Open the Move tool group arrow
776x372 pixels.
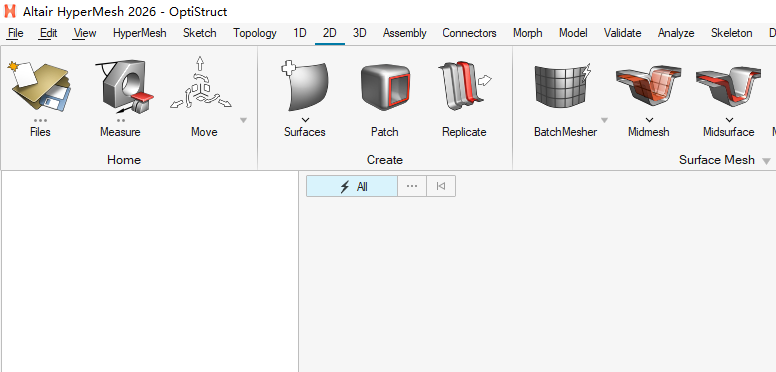pyautogui.click(x=243, y=120)
